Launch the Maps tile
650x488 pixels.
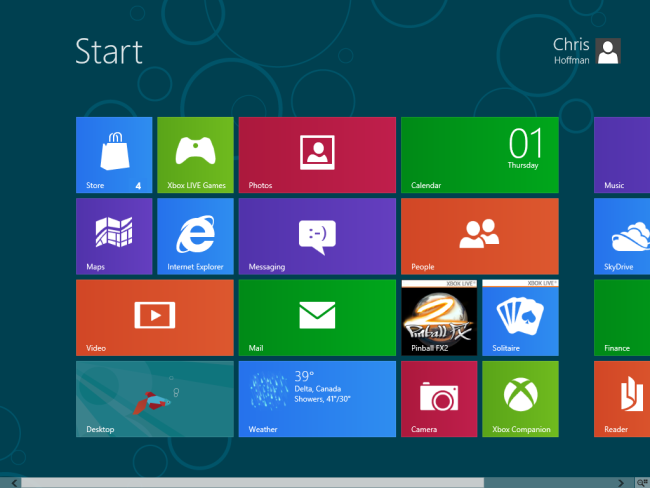114,236
